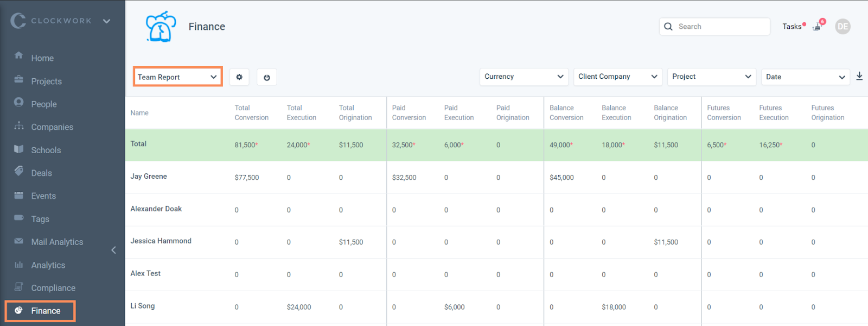Select the Total row label
Viewport: 868px width, 326px height.
[x=138, y=144]
